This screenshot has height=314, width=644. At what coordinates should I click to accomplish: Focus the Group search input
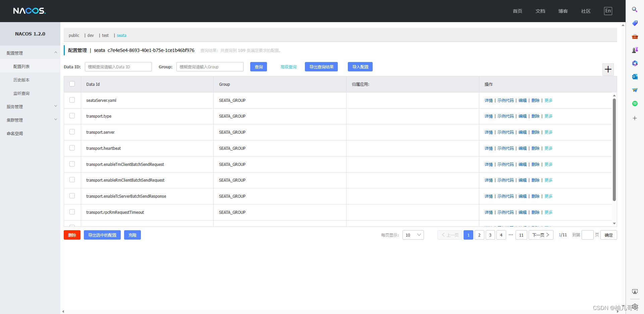click(210, 67)
